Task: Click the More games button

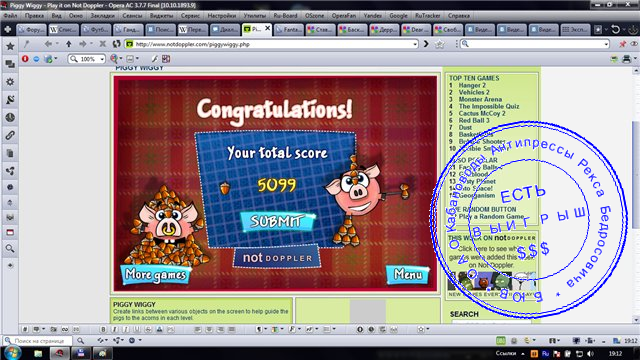Action: click(156, 274)
